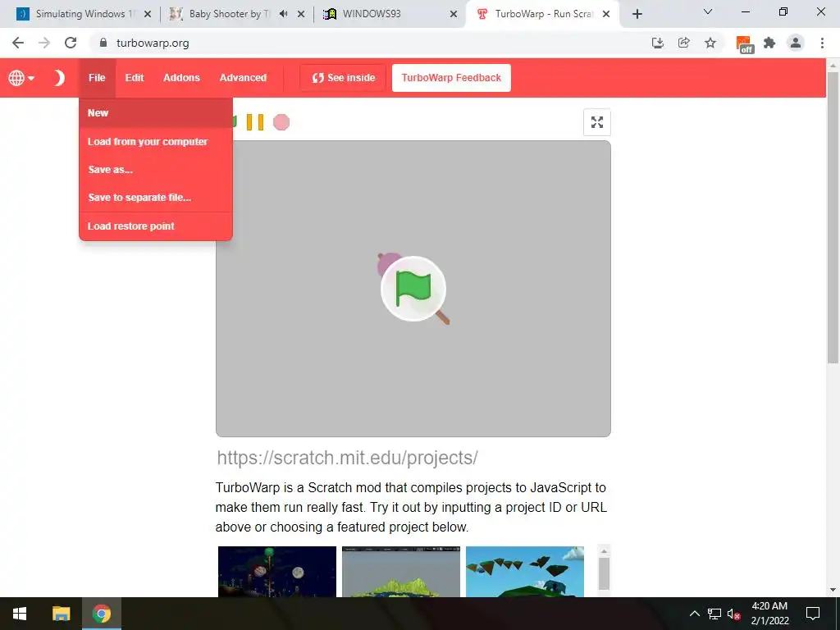The image size is (840, 630).
Task: Select Save to separate file...
Action: coord(156,197)
